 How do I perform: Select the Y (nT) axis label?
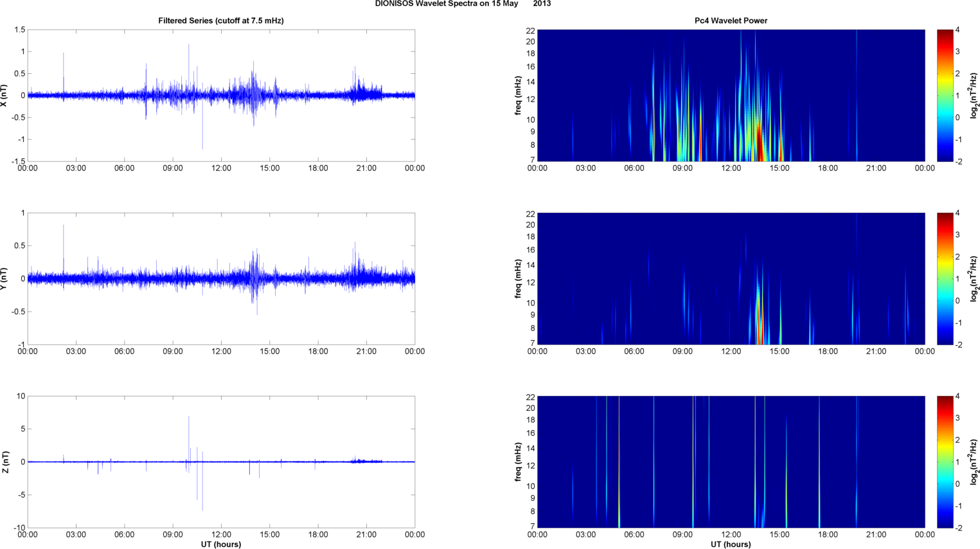click(x=4, y=278)
